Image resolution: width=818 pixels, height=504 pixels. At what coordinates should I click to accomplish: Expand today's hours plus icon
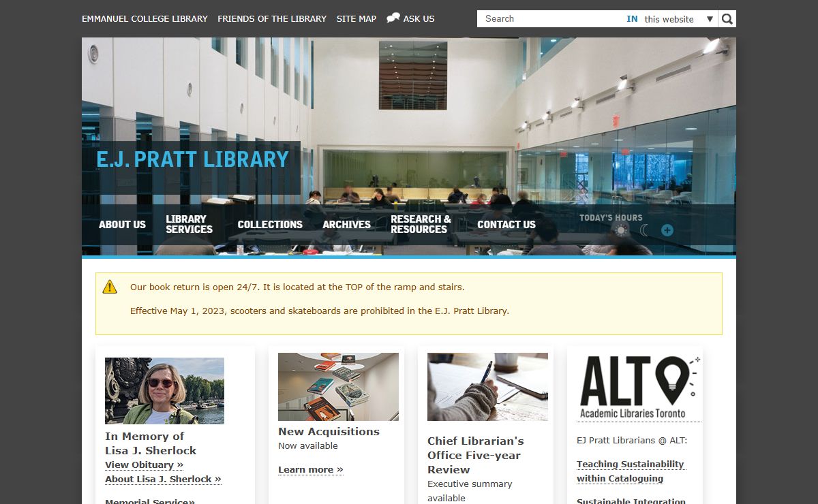pyautogui.click(x=667, y=230)
